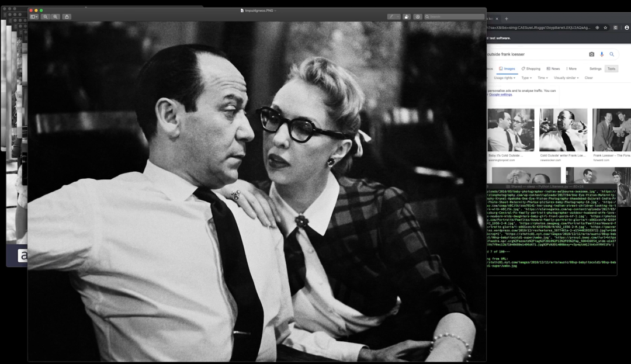Screen dimensions: 631x364
Task: Switch to the Shopping results tab
Action: pos(531,69)
